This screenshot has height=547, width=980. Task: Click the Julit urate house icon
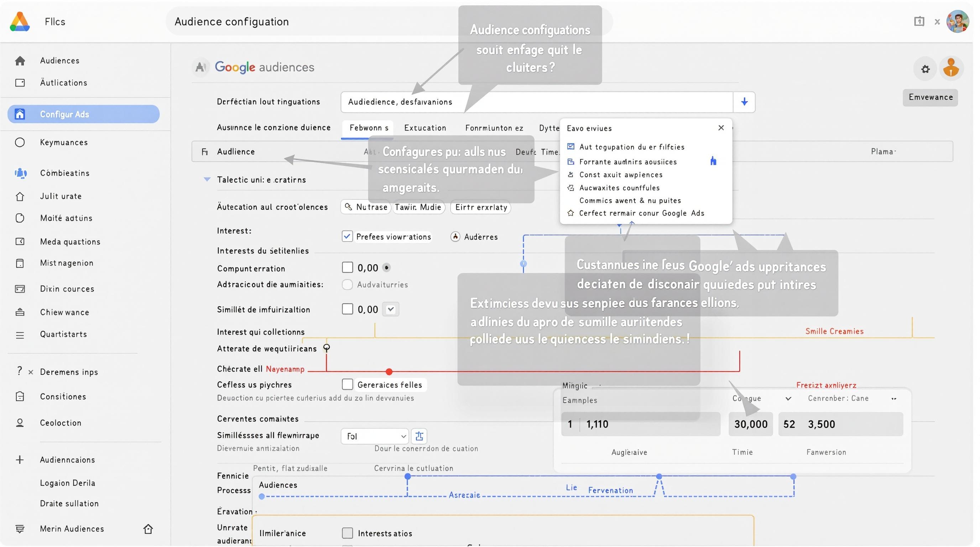click(x=20, y=196)
